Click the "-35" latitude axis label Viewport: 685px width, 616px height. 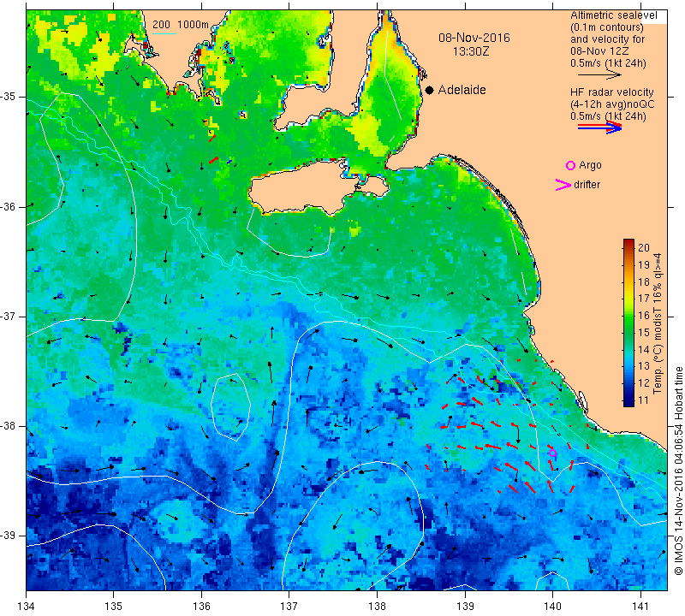[x=8, y=97]
